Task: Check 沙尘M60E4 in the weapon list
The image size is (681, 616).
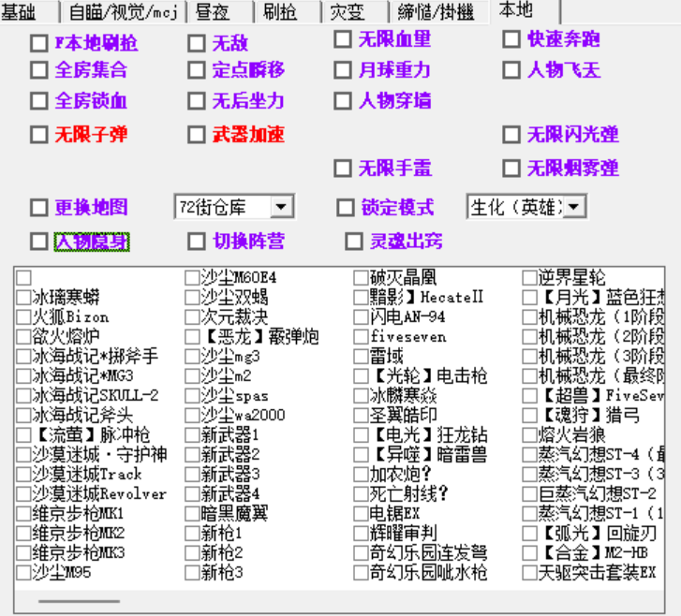Action: [x=192, y=278]
